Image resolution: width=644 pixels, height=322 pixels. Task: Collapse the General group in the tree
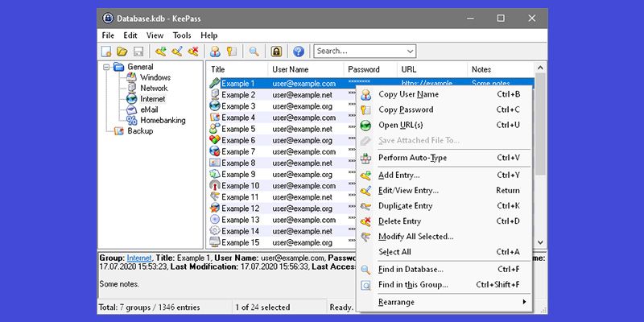point(106,67)
